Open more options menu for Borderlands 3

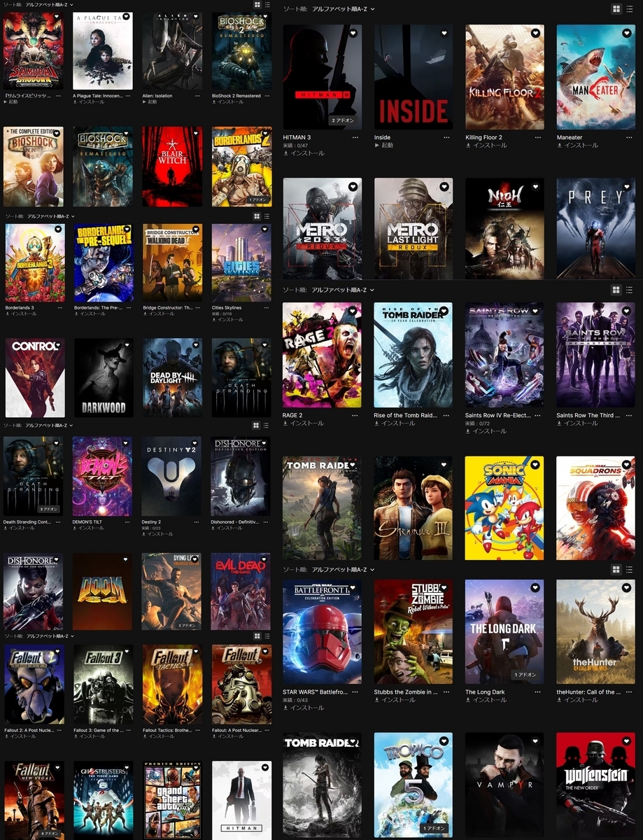(59, 307)
